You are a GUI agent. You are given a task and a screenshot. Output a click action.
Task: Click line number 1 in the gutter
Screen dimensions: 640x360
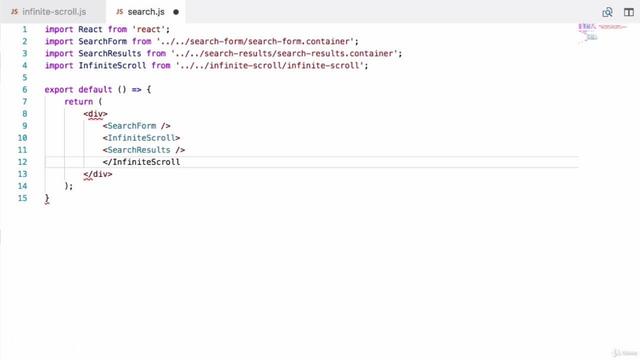[x=24, y=29]
